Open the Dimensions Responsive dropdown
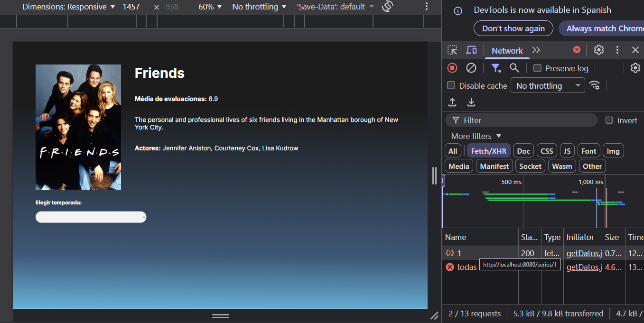Image resolution: width=644 pixels, height=323 pixels. 69,7
